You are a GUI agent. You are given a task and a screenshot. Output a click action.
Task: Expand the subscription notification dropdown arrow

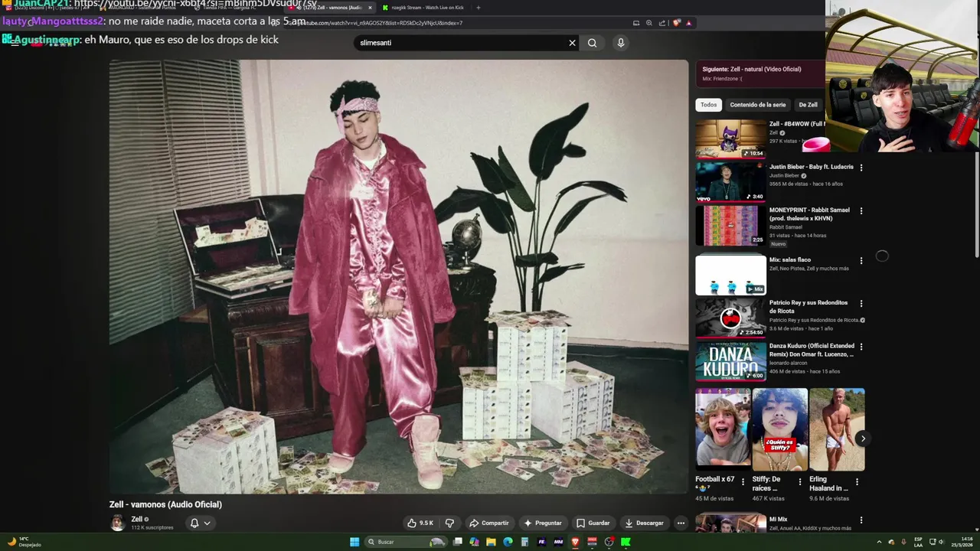207,523
